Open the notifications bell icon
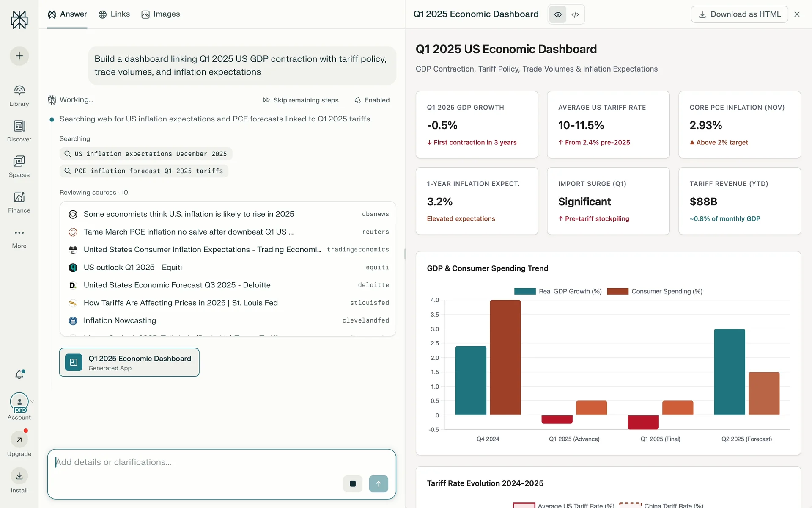Image resolution: width=812 pixels, height=508 pixels. (19, 375)
